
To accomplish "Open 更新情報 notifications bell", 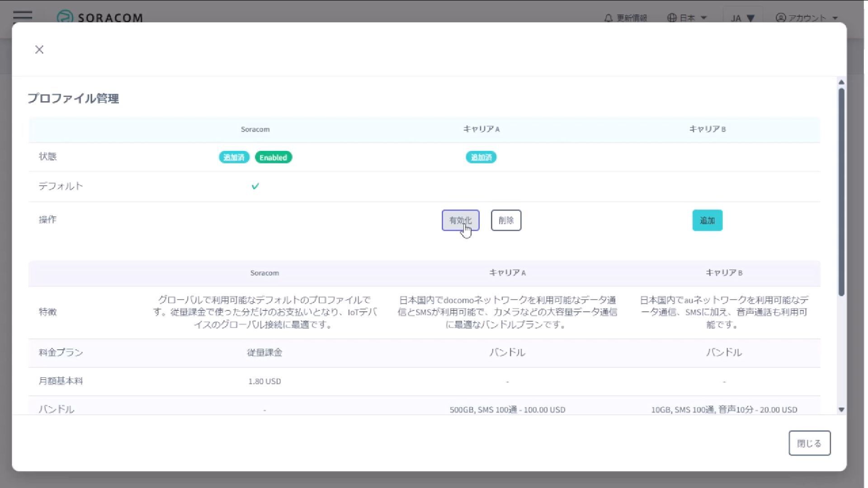I will click(x=626, y=18).
